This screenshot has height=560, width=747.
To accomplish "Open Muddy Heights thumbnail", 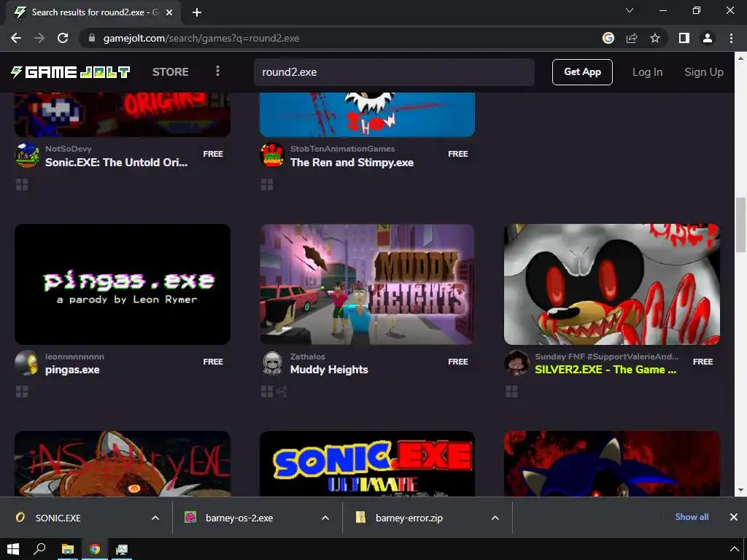I will tap(368, 284).
